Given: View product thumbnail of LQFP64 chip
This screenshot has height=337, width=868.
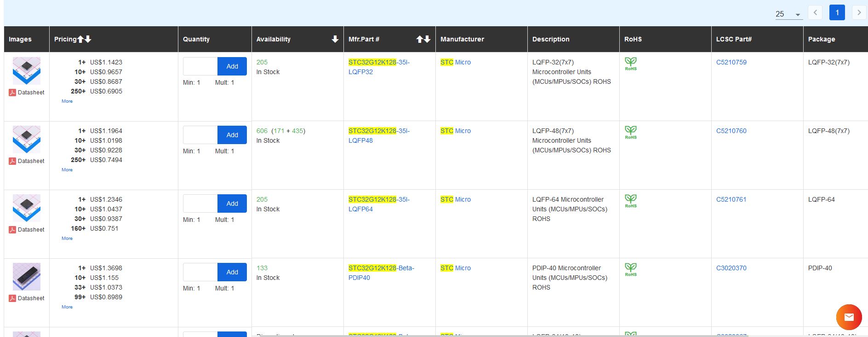Looking at the screenshot, I should (x=27, y=208).
